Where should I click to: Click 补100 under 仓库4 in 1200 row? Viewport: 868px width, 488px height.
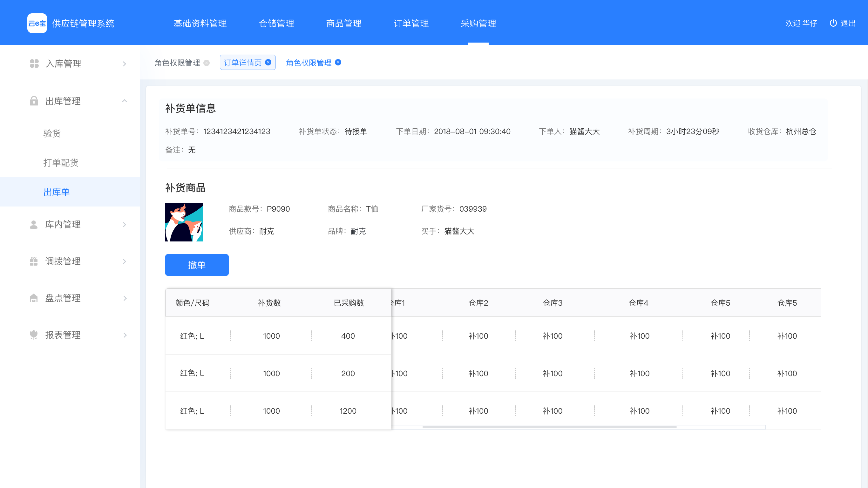coord(640,411)
